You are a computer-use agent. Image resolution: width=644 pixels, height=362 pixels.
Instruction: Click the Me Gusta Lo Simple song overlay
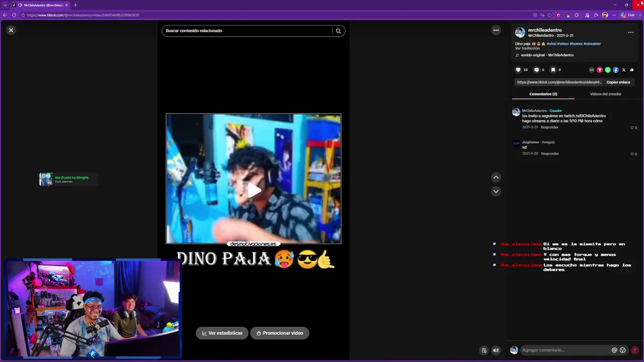point(69,179)
